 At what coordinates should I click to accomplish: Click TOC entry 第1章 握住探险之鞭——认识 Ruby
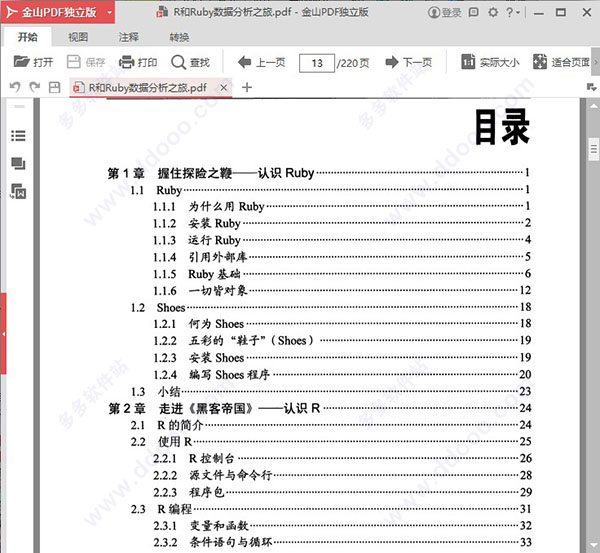click(x=319, y=173)
